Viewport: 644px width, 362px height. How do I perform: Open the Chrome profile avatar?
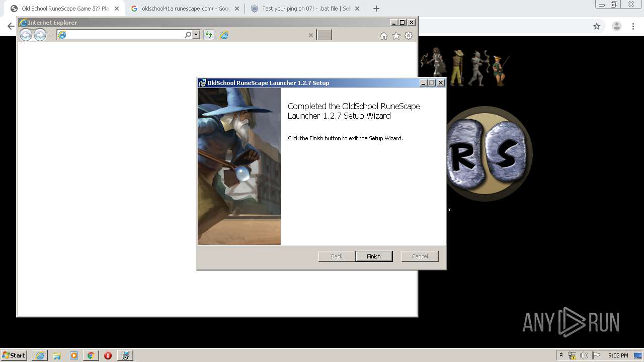617,26
